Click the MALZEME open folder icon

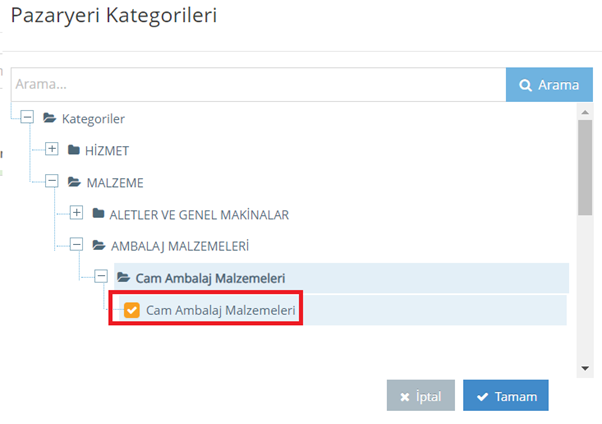pyautogui.click(x=74, y=182)
